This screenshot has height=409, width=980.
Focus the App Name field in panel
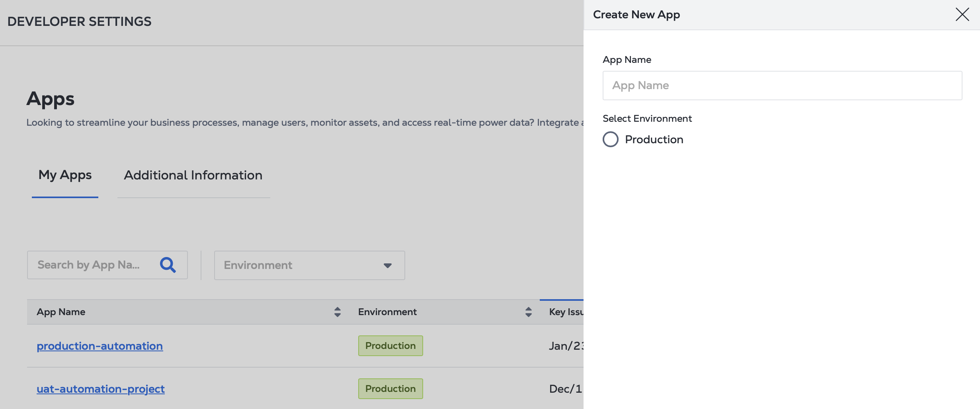[x=782, y=86]
